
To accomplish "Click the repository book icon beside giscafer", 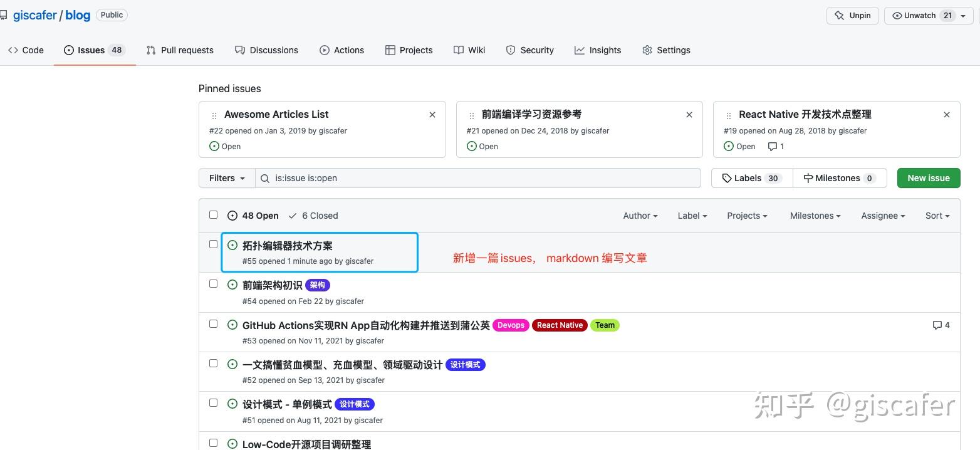I will click(x=6, y=14).
